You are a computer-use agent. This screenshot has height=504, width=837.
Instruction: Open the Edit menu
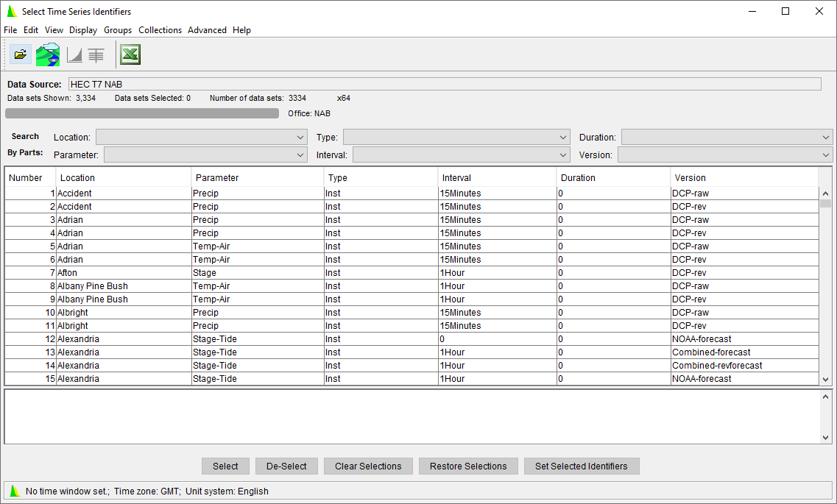coord(31,30)
